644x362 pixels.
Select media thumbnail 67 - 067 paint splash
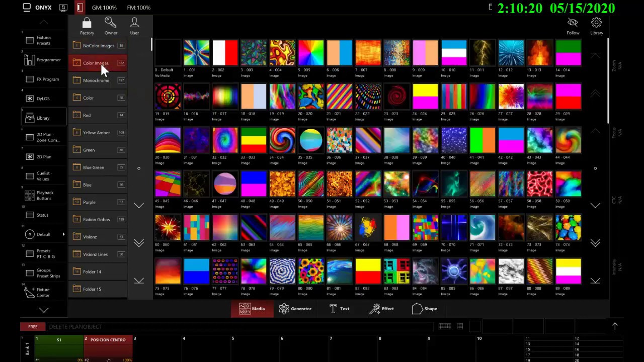(368, 228)
